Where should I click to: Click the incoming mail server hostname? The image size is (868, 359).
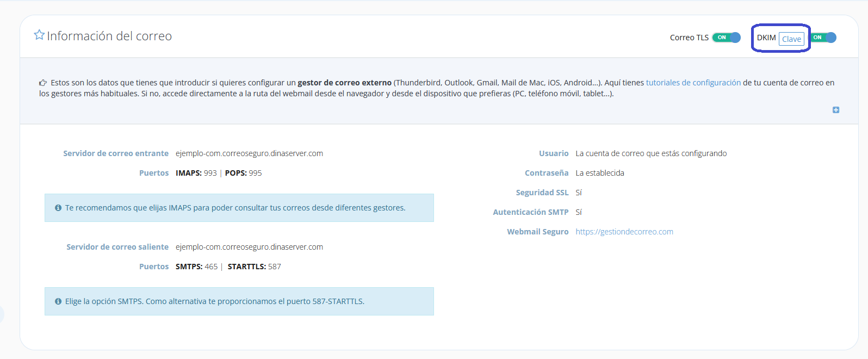[249, 153]
